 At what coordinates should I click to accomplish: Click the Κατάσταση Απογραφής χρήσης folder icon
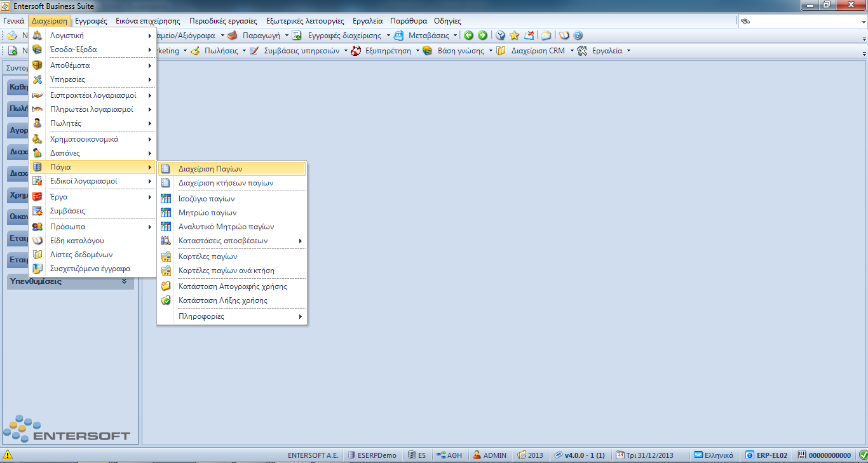tap(166, 286)
